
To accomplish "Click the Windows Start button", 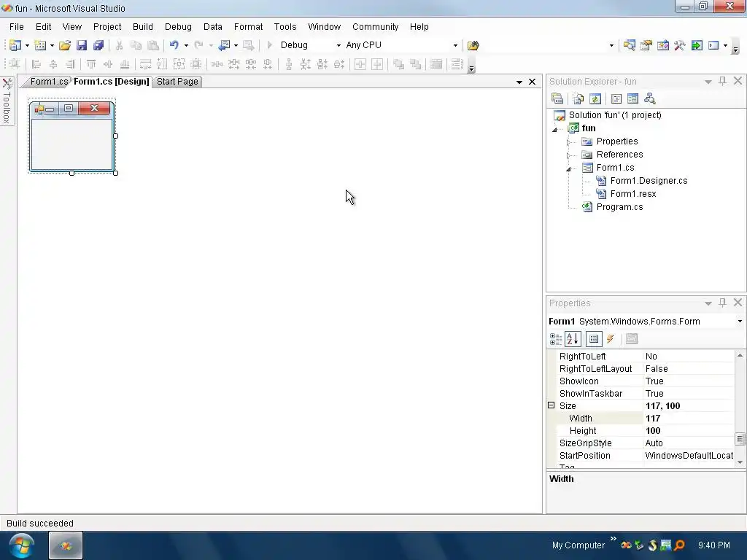I will [x=21, y=545].
